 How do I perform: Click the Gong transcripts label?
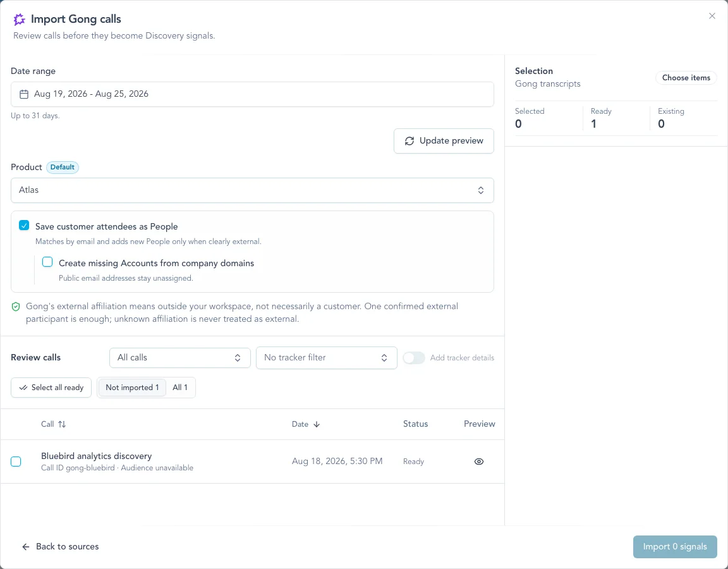(547, 84)
